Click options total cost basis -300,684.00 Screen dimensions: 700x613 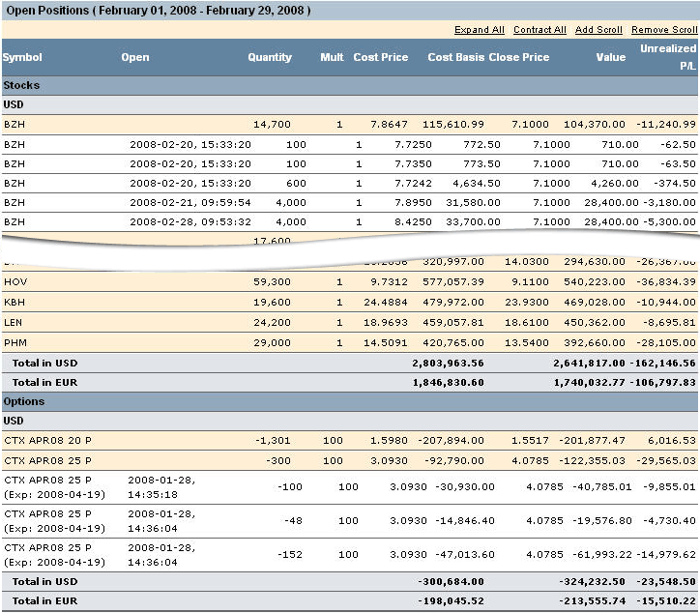pyautogui.click(x=451, y=582)
